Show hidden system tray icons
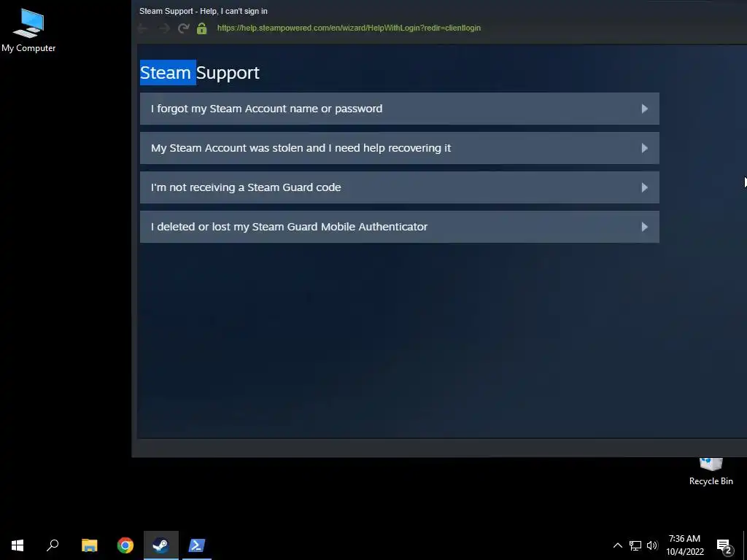 click(617, 545)
